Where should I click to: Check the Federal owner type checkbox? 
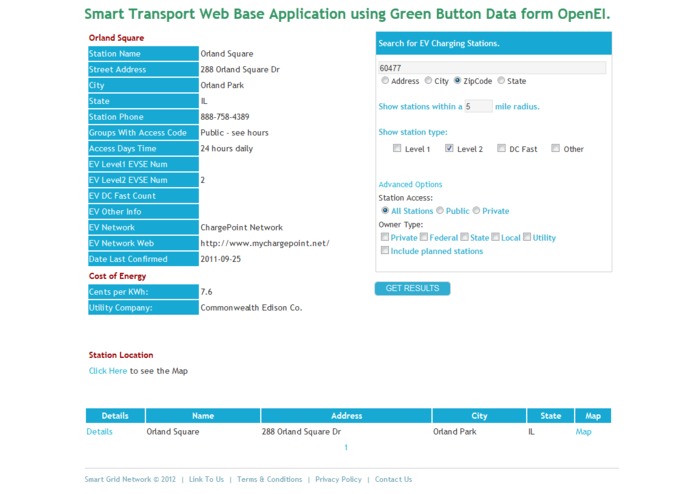[x=424, y=237]
